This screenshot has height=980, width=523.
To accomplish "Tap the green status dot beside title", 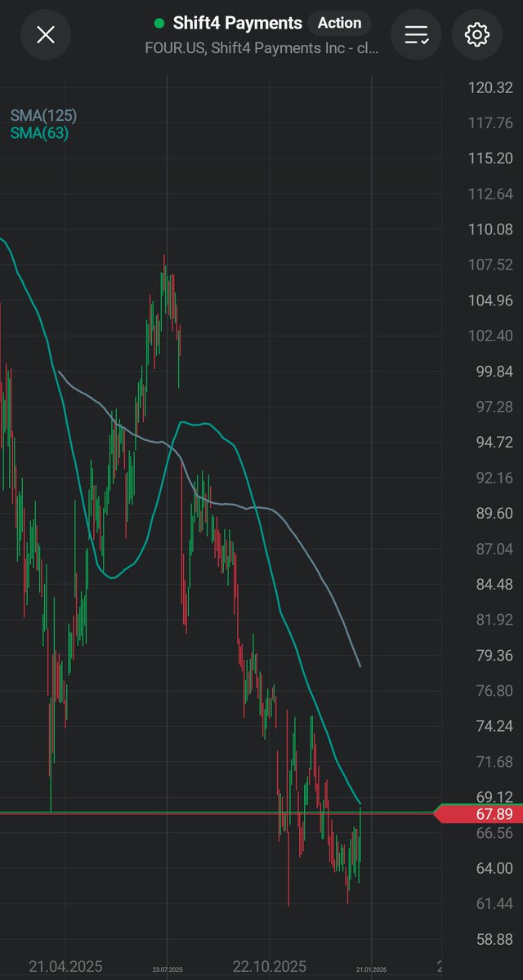I will [x=159, y=24].
